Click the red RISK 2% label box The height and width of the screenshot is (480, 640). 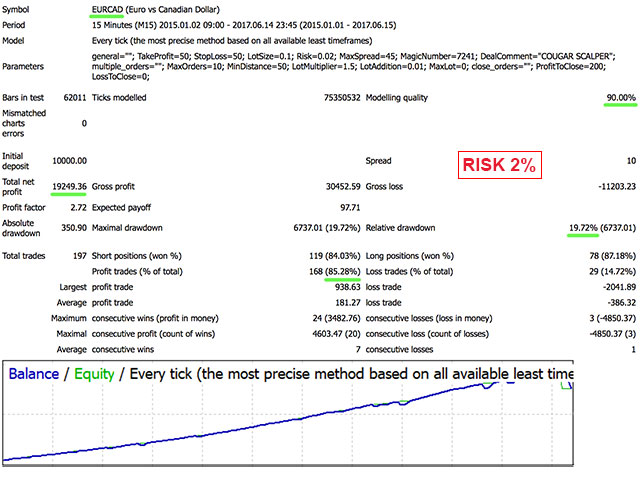(x=499, y=166)
